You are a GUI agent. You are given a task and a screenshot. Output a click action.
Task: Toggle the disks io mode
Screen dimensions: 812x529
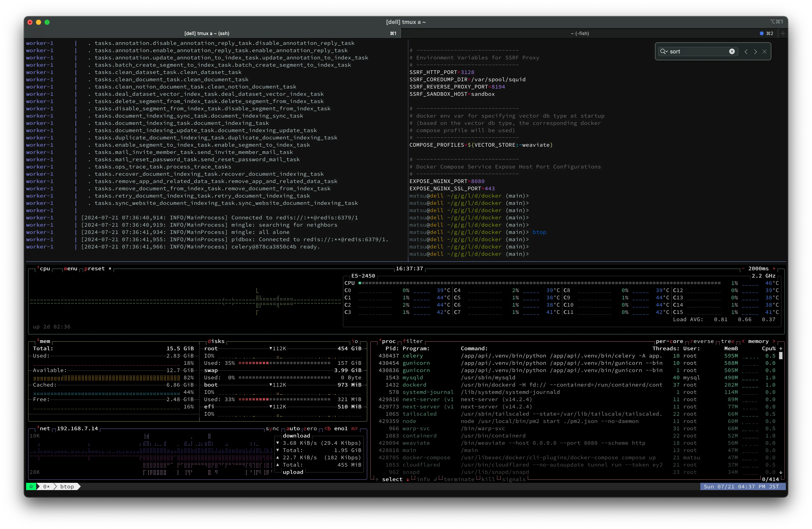pos(355,341)
